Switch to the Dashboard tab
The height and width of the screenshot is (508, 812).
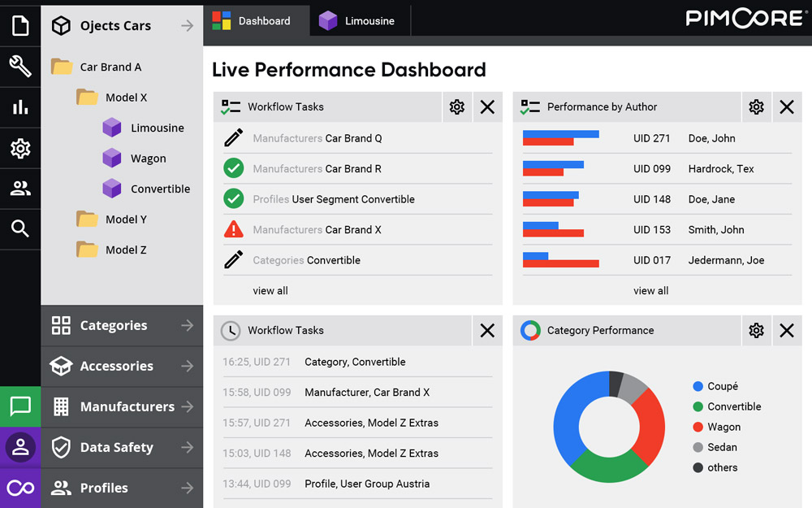[257, 21]
